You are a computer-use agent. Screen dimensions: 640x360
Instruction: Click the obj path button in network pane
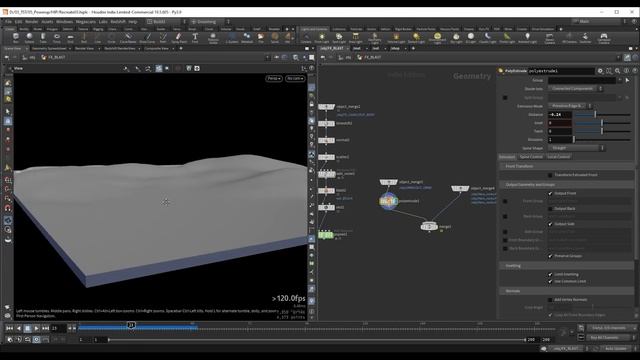(345, 58)
